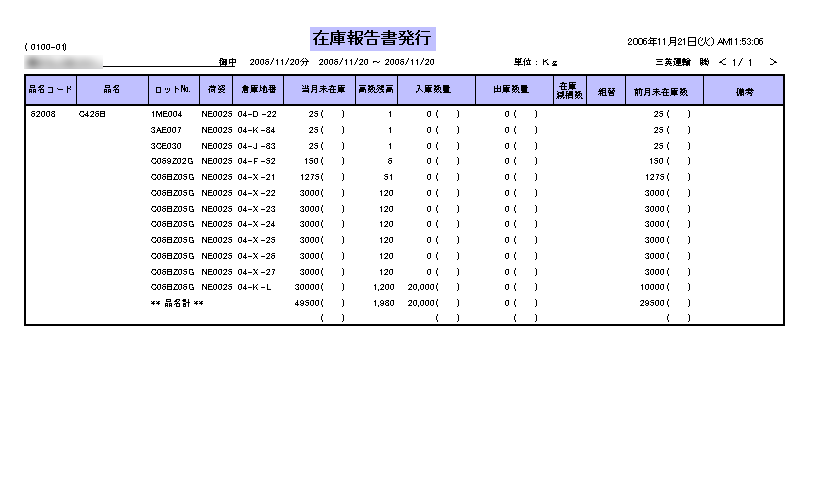Select the 品名コード column header
Image resolution: width=835 pixels, height=500 pixels.
click(x=50, y=90)
